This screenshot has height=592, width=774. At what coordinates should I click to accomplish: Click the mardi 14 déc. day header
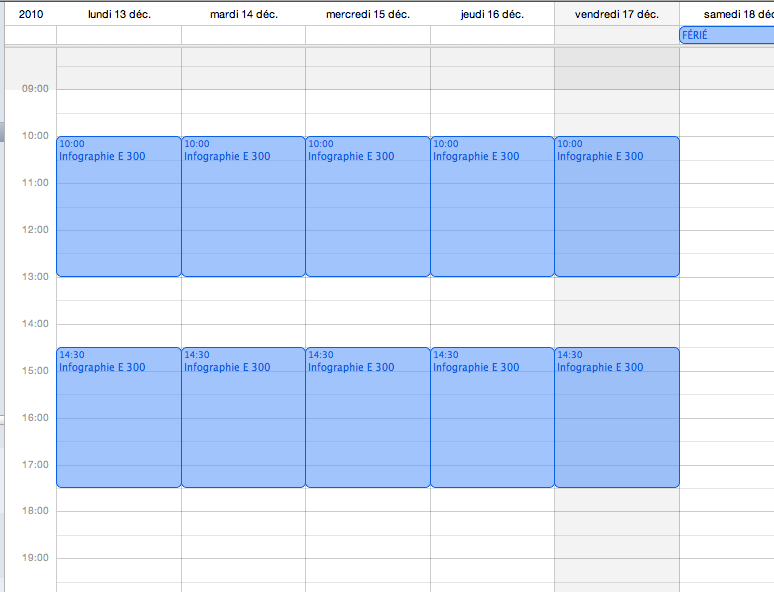(243, 14)
